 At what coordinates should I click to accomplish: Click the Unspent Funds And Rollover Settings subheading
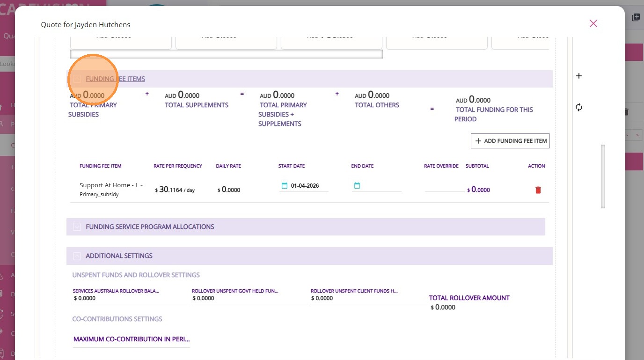(136, 275)
